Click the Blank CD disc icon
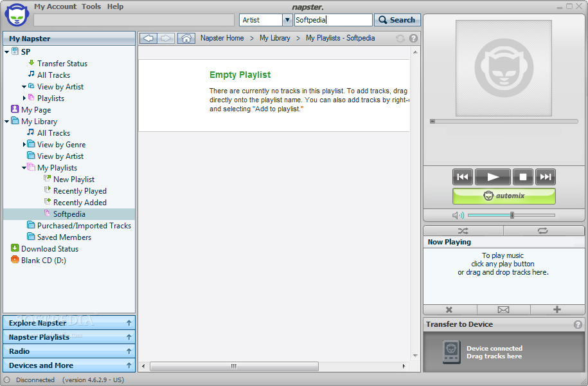Screen dimensions: 588x386 [15, 259]
